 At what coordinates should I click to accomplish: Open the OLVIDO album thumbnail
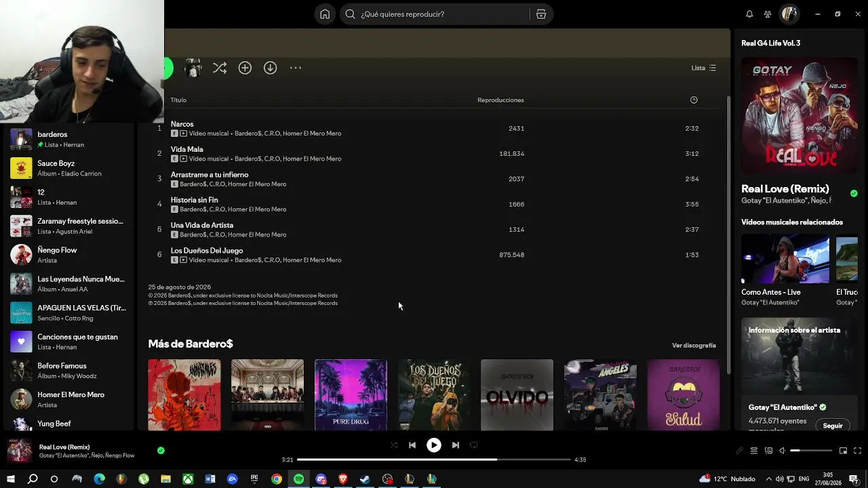(517, 395)
